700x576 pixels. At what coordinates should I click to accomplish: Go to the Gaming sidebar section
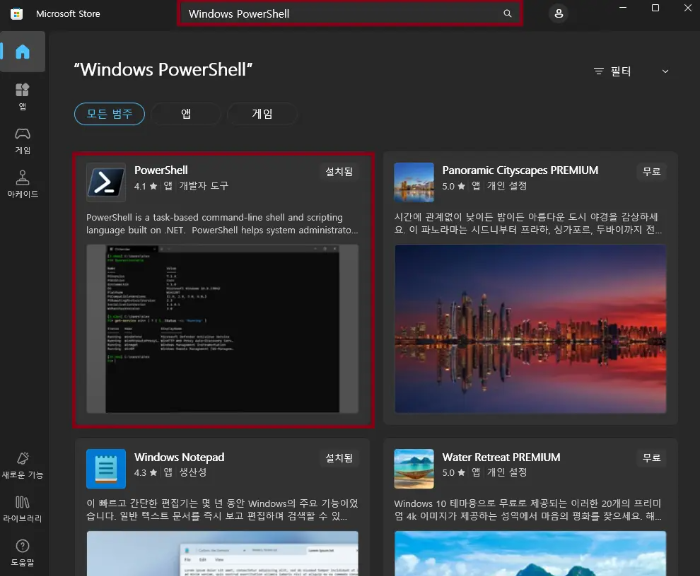22,140
